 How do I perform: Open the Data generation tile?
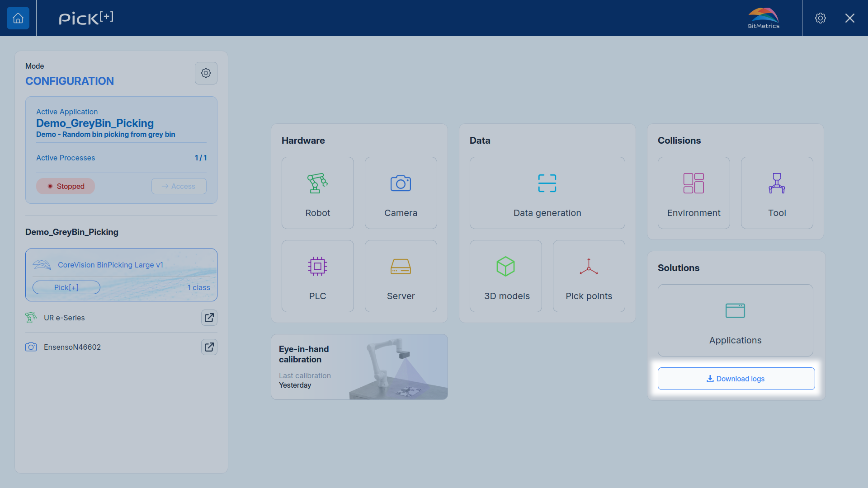547,193
